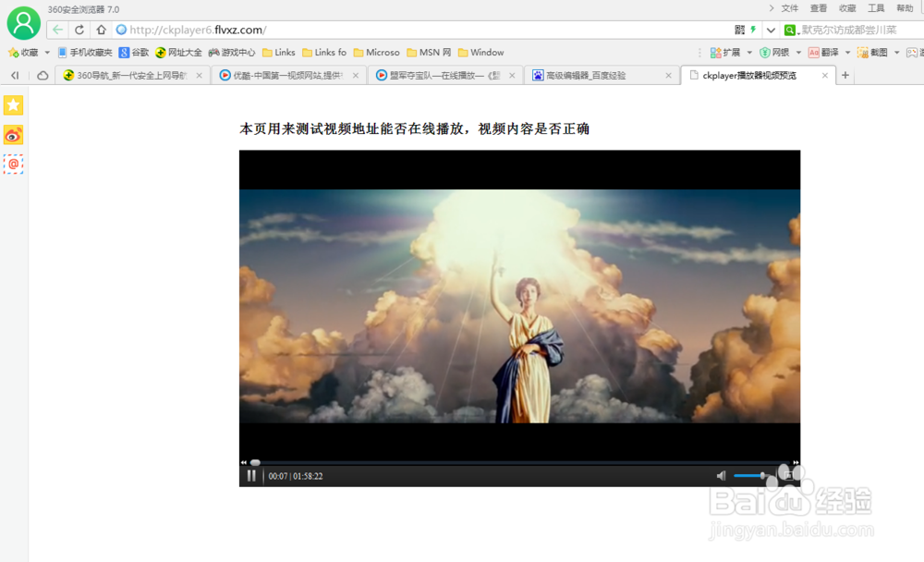The image size is (924, 562).
Task: Open the 游戏中心 bookmark
Action: tap(232, 53)
